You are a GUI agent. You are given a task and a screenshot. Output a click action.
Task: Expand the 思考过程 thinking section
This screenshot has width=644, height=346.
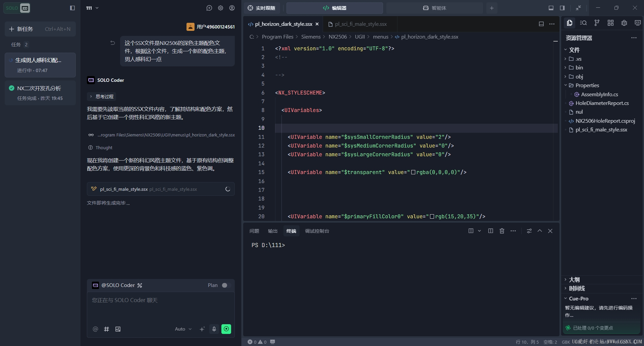coord(101,97)
